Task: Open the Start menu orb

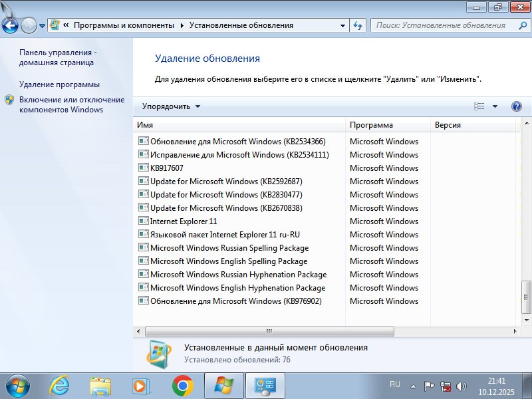Action: [16, 385]
